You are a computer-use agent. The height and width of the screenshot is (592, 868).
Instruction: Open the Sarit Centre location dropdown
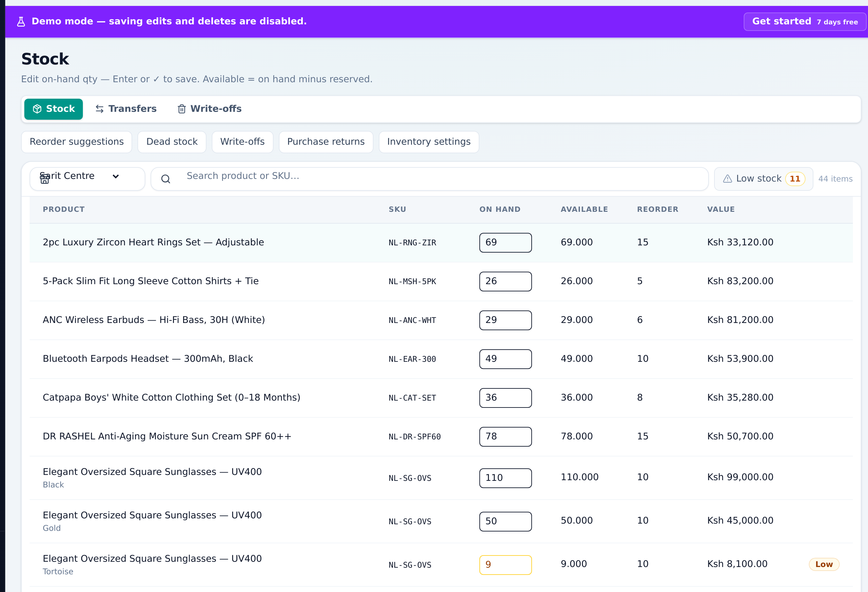coord(87,179)
